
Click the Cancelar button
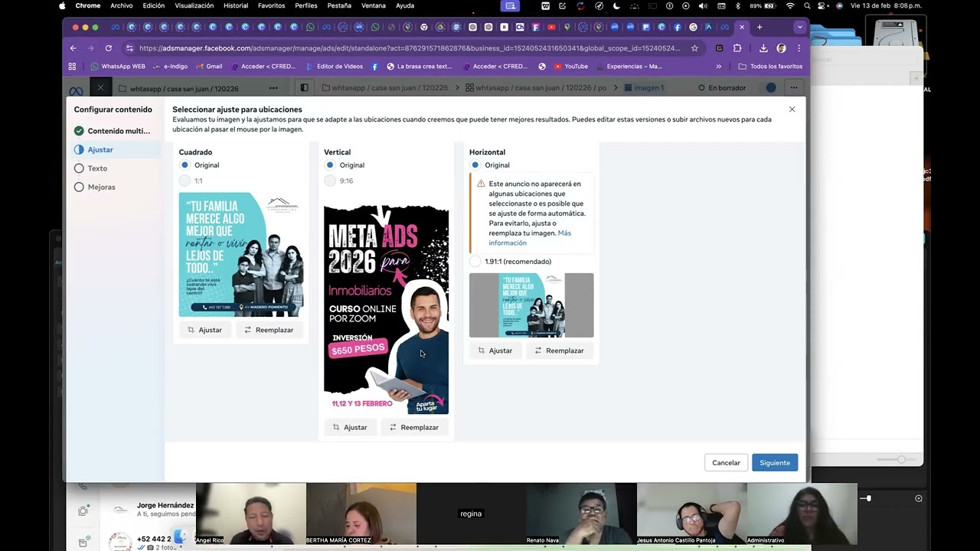click(x=726, y=462)
